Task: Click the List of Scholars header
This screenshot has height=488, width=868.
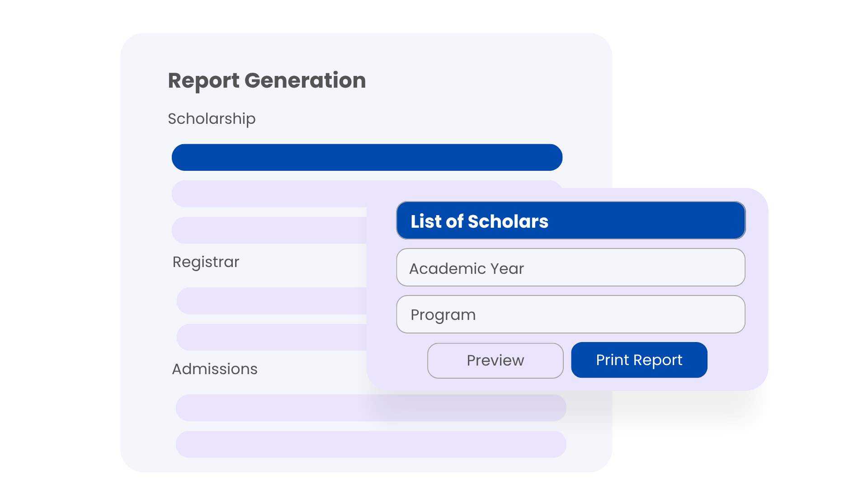Action: click(571, 221)
